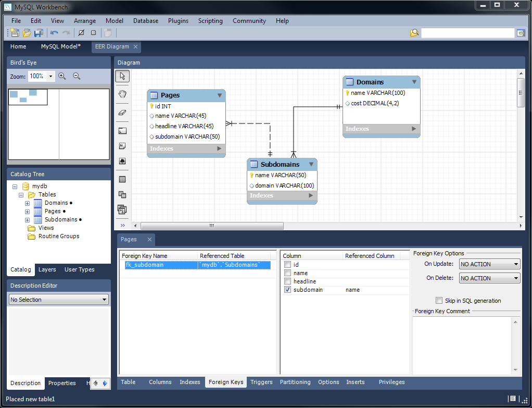Open the Database menu

[x=146, y=21]
